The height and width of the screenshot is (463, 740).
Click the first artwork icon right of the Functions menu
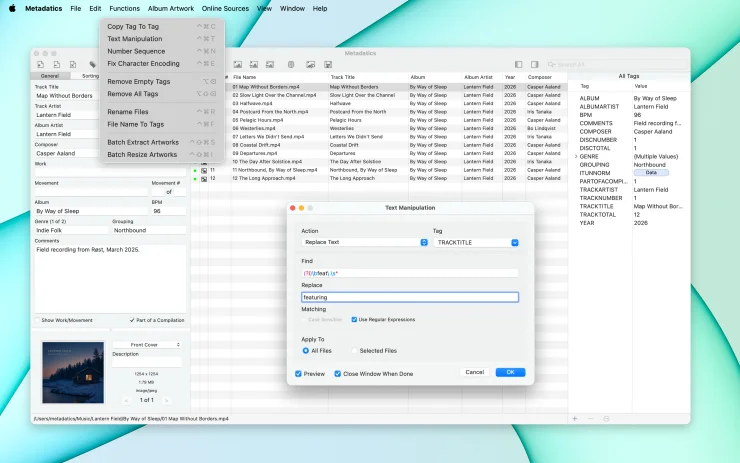(x=238, y=64)
